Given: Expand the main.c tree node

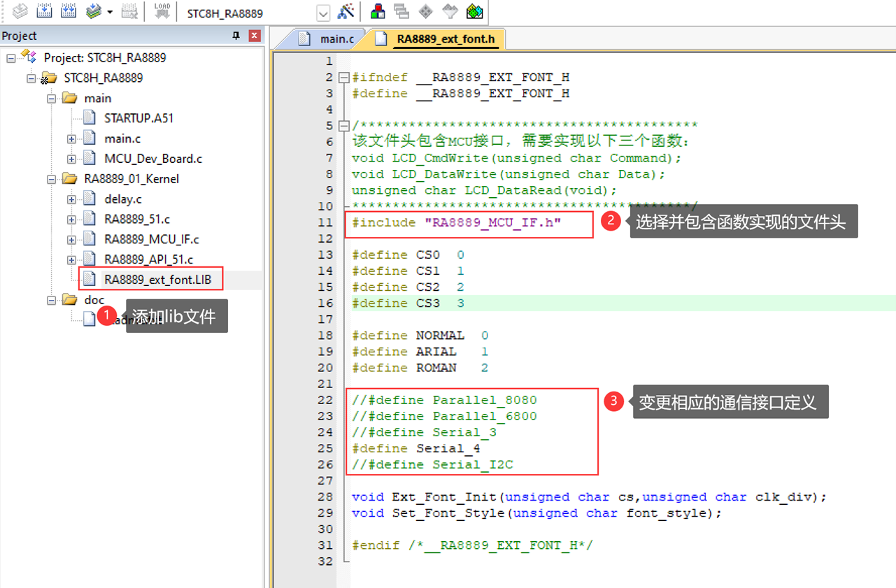Looking at the screenshot, I should [x=71, y=139].
